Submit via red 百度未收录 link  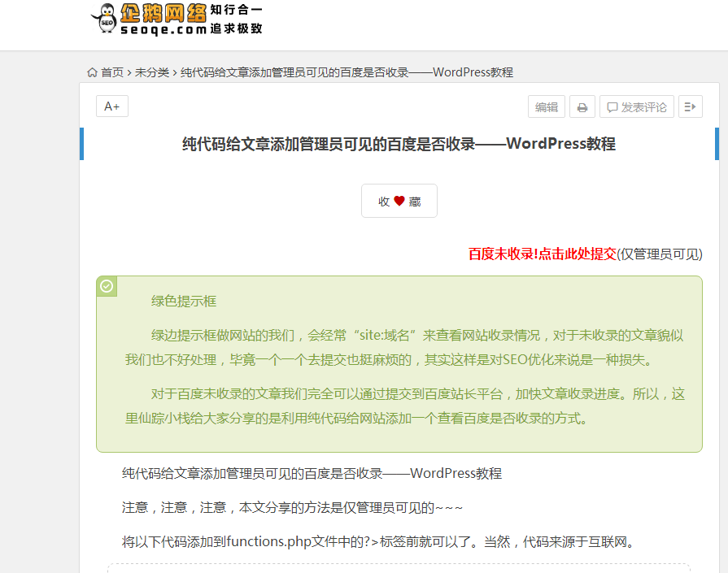pos(542,254)
